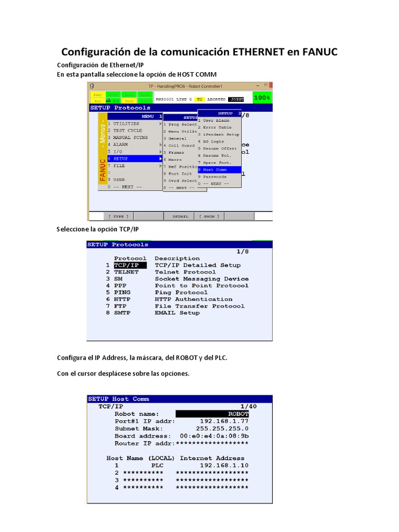Click the robot controller icon in title bar
399x532 pixels.
coord(92,86)
